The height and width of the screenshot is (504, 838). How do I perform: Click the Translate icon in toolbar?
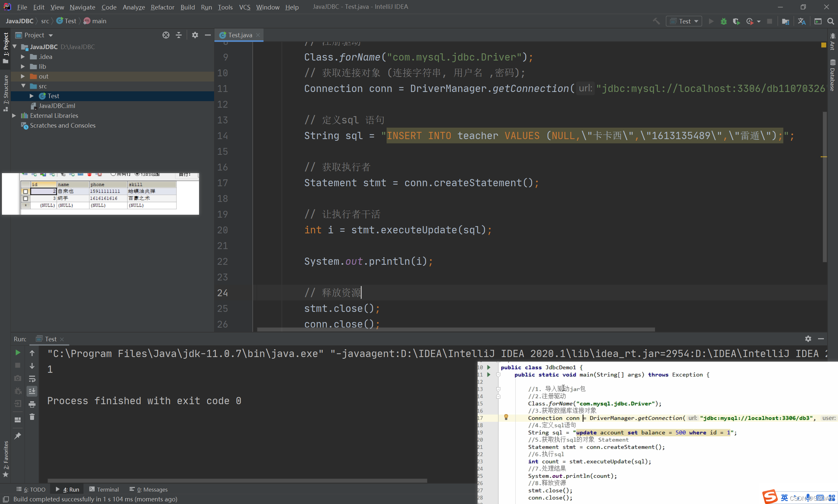click(802, 21)
